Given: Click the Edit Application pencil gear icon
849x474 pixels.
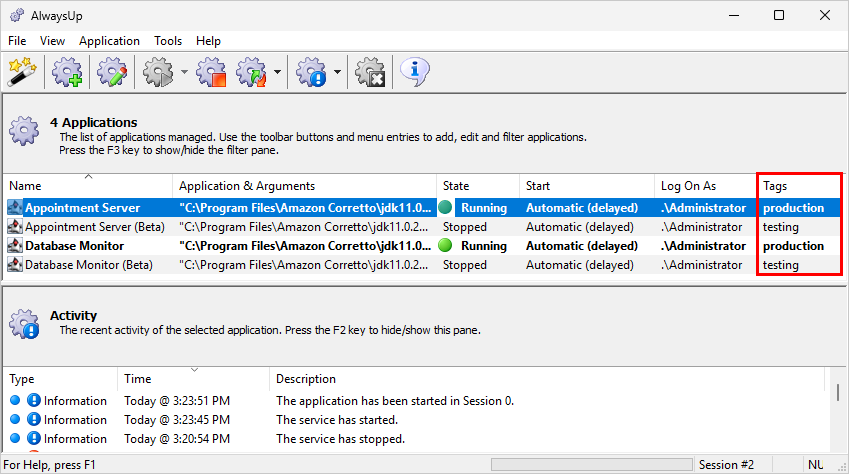Looking at the screenshot, I should (112, 72).
